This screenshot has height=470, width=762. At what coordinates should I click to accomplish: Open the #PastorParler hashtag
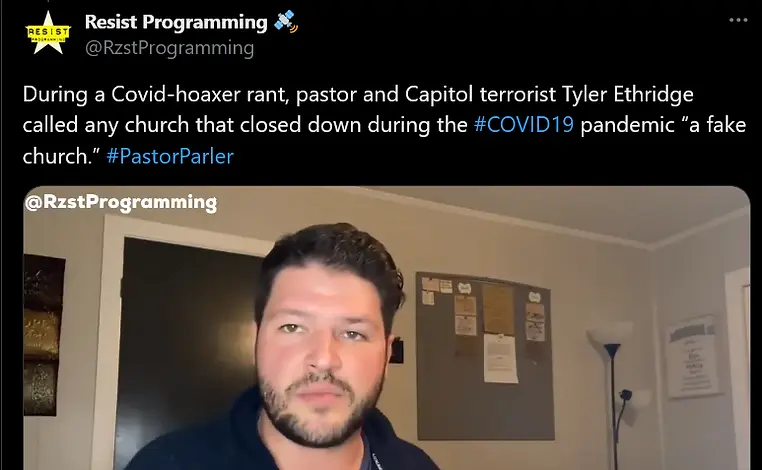click(x=170, y=156)
